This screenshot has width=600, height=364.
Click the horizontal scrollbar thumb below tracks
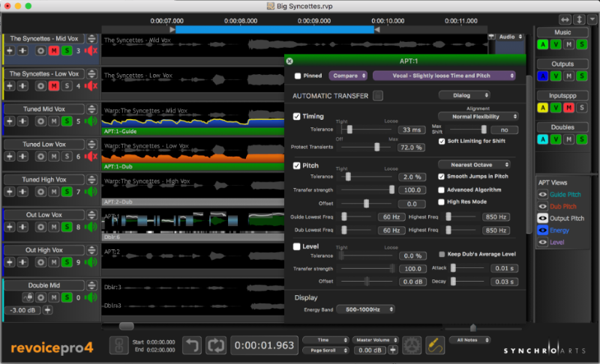tap(126, 327)
